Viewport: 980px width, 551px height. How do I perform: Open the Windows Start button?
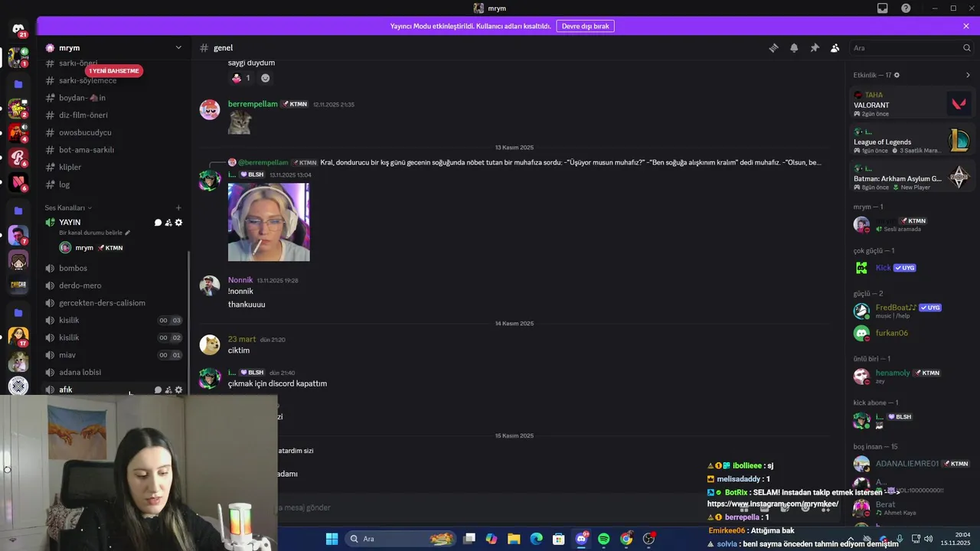pyautogui.click(x=332, y=539)
